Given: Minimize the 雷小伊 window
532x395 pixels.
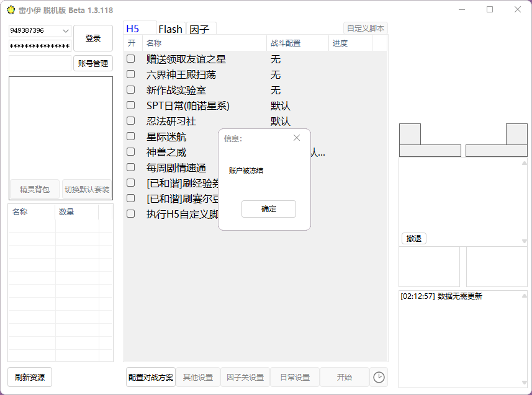Looking at the screenshot, I should coord(462,9).
